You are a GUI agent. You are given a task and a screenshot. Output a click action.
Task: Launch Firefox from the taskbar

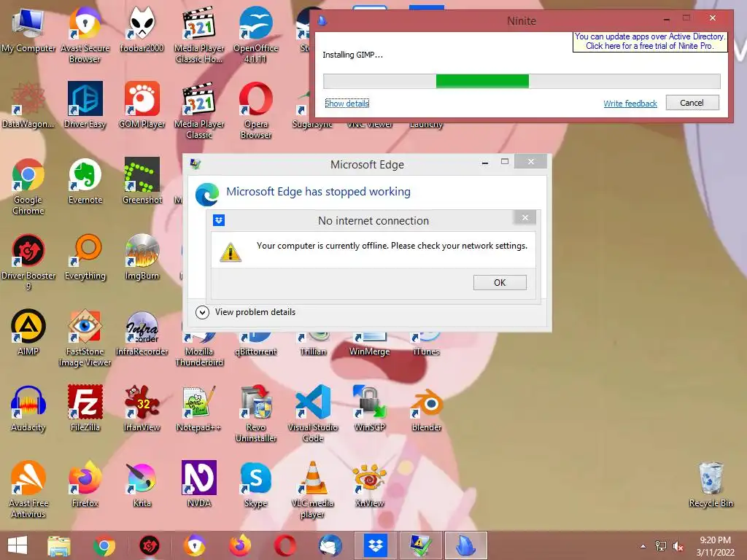tap(239, 545)
